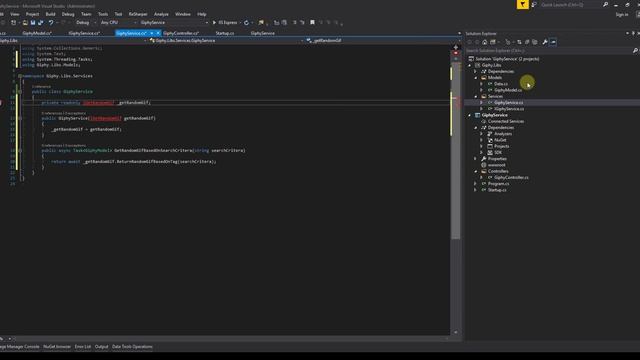Expand Dependencies under Giphy.Libs
This screenshot has width=640, height=360.
click(475, 71)
